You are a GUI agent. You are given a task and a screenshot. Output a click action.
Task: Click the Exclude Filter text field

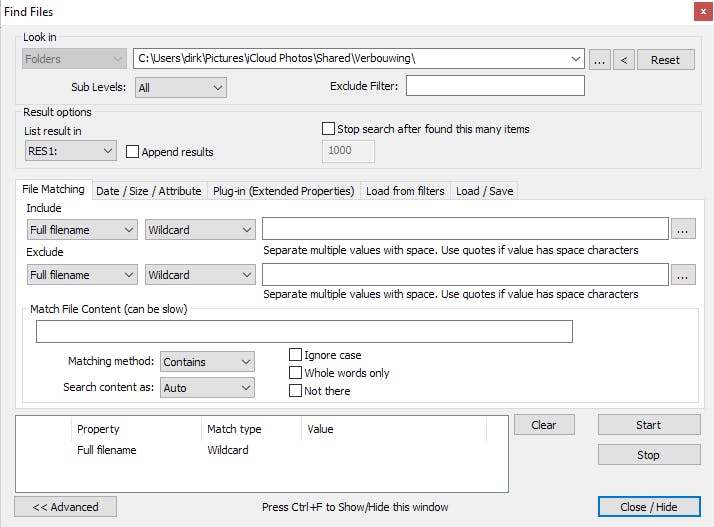(494, 86)
